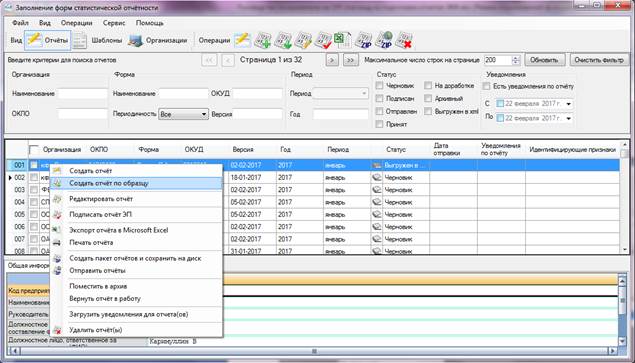
Task: Toggle the На доработке checkbox
Action: (x=428, y=85)
